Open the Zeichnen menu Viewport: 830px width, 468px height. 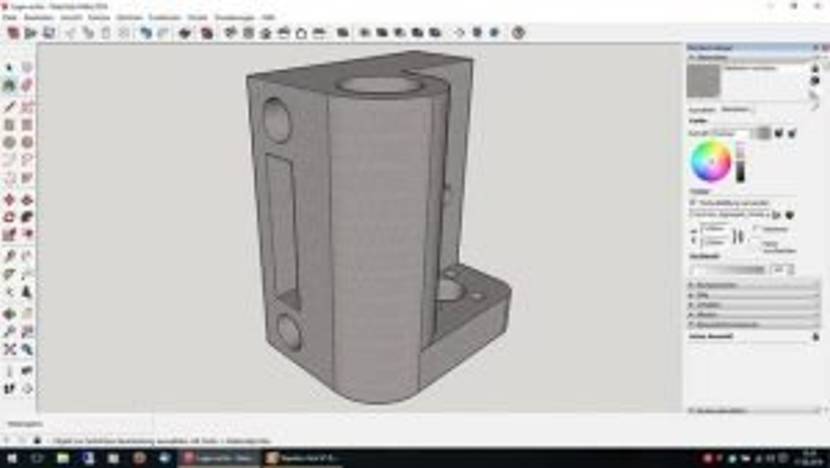click(129, 17)
